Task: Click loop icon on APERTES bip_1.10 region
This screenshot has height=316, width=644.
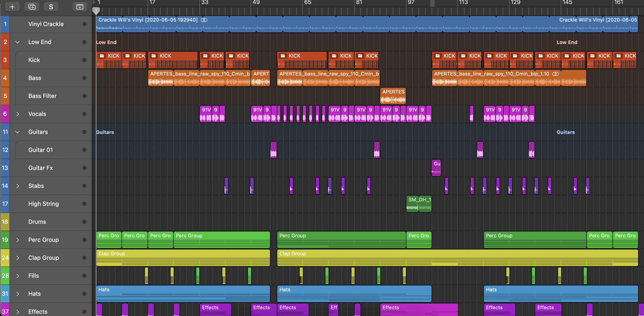Action: point(555,74)
